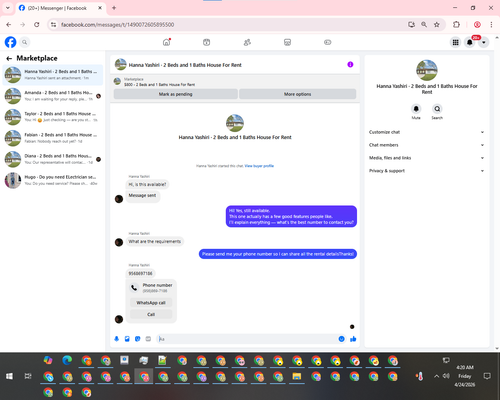Open a new browser tab
The height and width of the screenshot is (400, 500).
(114, 8)
